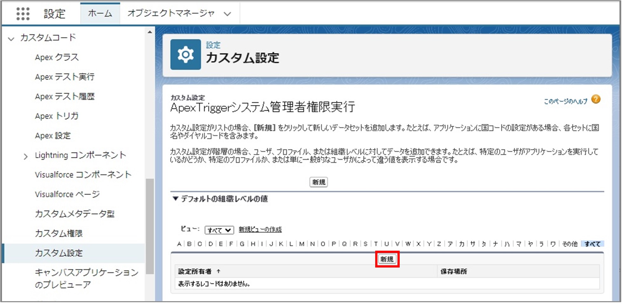
Task: Filter list by カ kana
Action: click(x=462, y=244)
